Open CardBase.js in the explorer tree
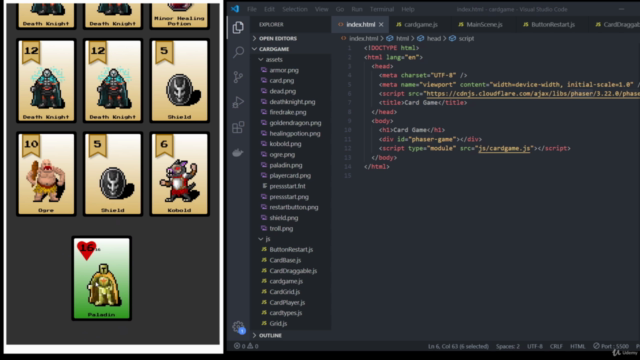The height and width of the screenshot is (360, 640). pos(285,260)
